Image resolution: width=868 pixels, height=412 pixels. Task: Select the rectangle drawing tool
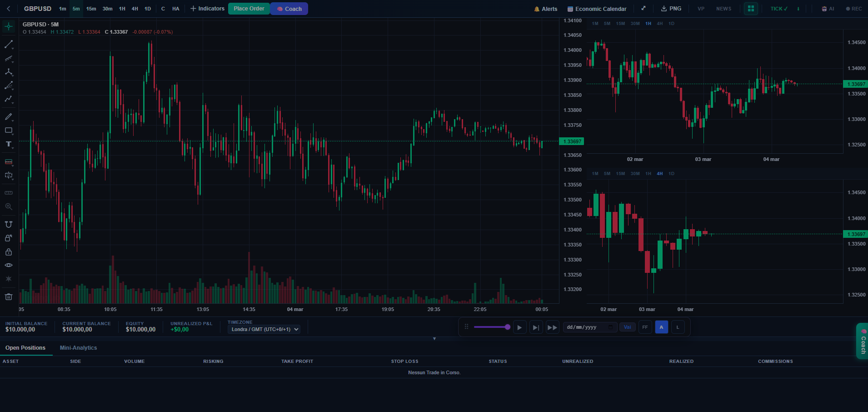pos(9,131)
